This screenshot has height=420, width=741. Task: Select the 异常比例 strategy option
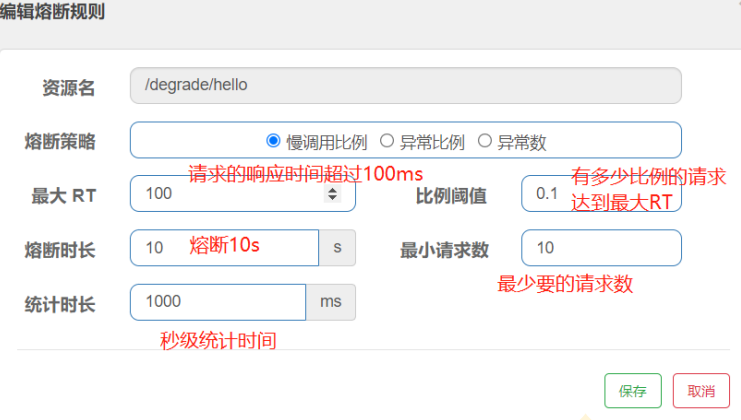(387, 141)
